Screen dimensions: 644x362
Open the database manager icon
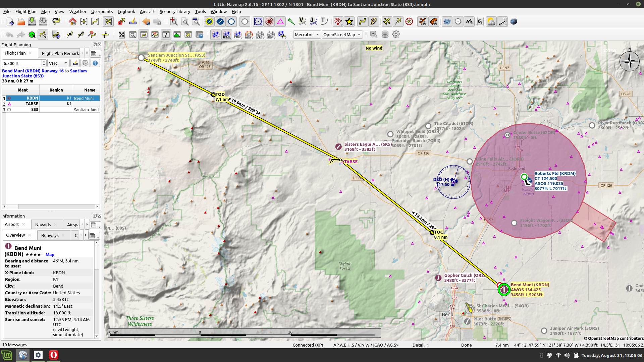pyautogui.click(x=385, y=35)
